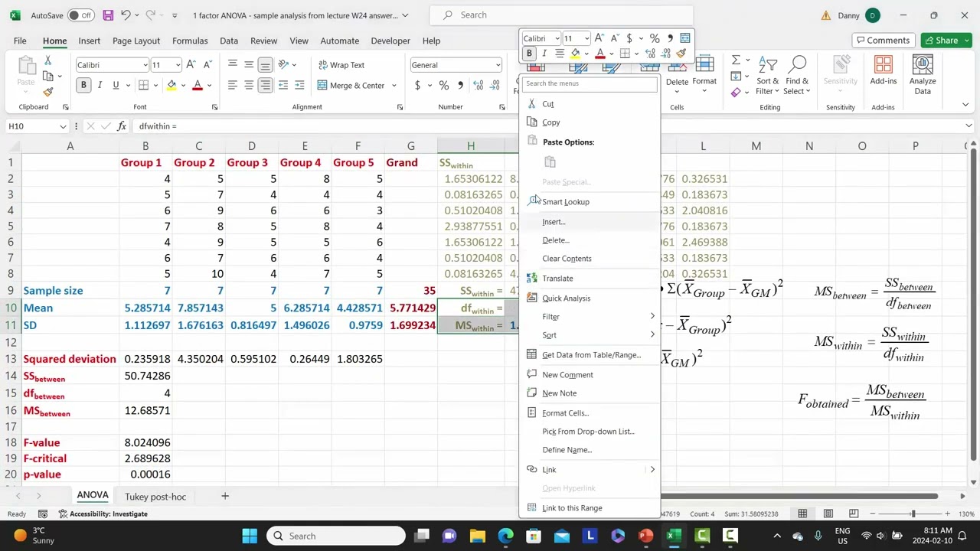Toggle Bold in the floating mini toolbar
The width and height of the screenshot is (980, 551).
coord(529,54)
